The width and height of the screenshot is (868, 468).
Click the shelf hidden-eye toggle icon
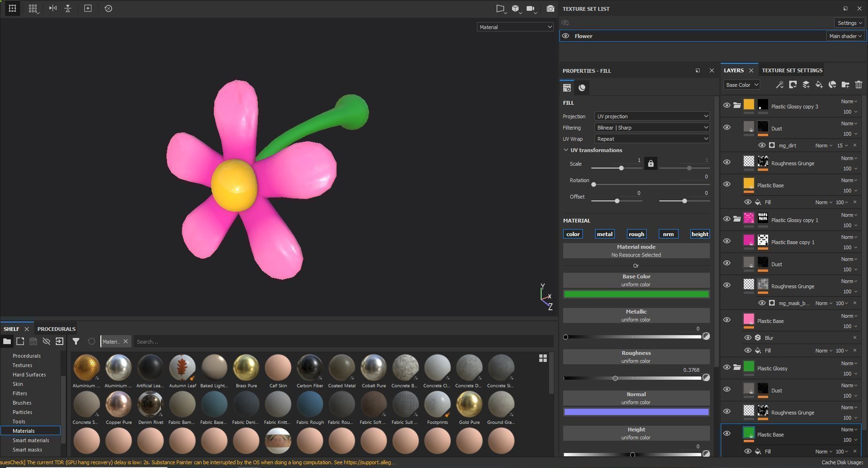point(46,341)
